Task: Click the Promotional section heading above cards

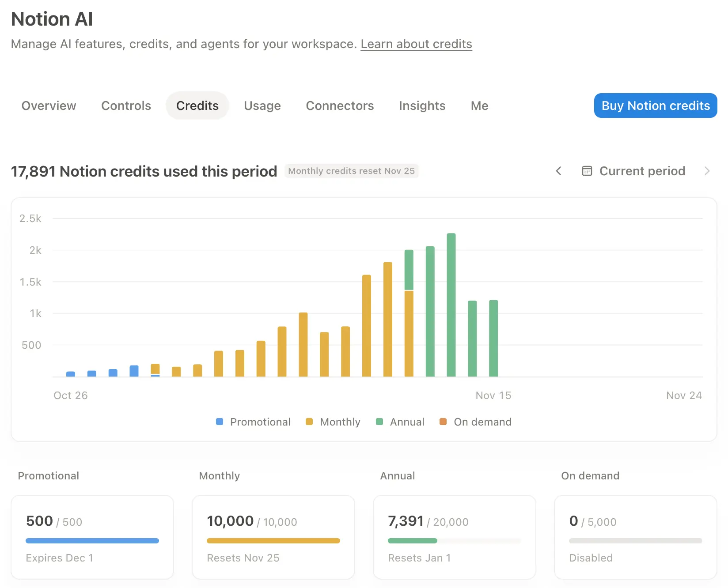Action: tap(48, 475)
